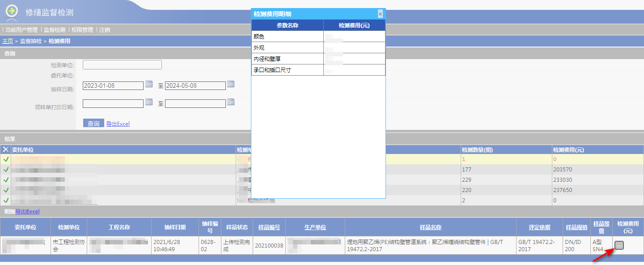This screenshot has height=265, width=644.
Task: Click the 查询 button
Action: point(93,124)
